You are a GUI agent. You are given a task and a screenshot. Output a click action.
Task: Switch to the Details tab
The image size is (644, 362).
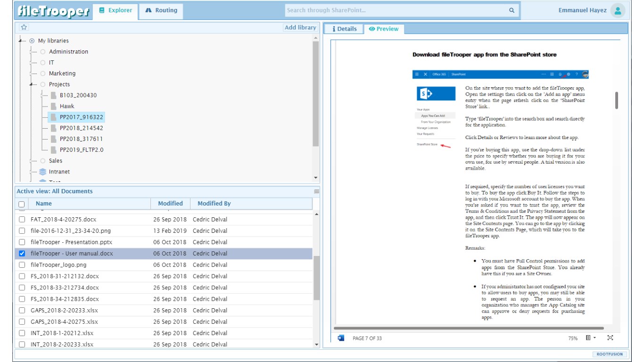[x=345, y=29]
